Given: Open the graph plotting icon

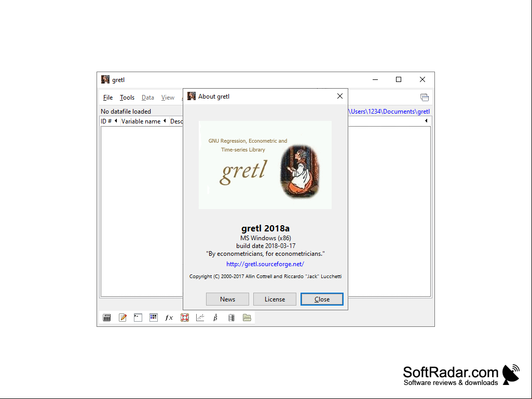Looking at the screenshot, I should click(200, 318).
